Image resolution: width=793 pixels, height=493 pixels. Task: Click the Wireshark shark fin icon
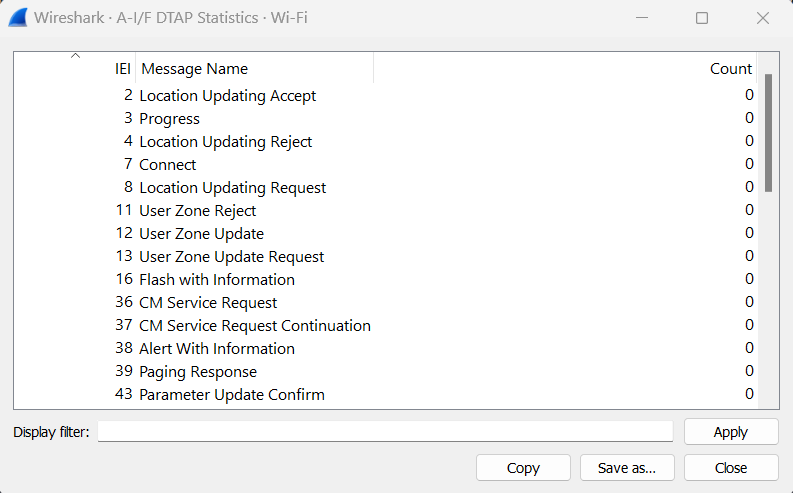16,18
